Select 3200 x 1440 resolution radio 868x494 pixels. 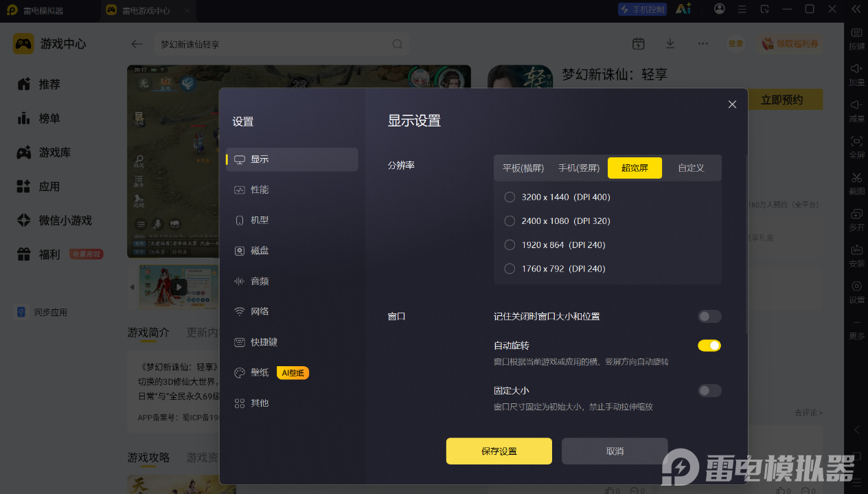point(510,197)
